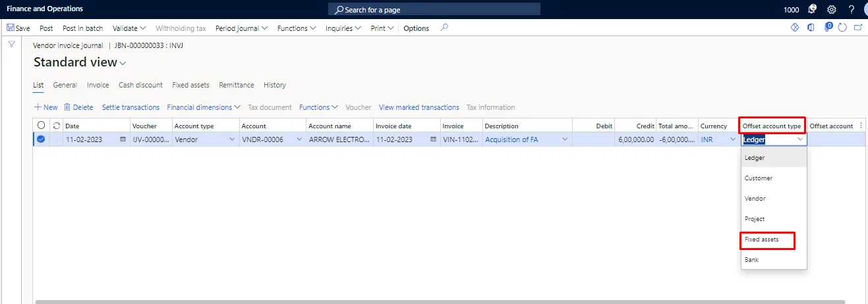
Task: Open the document attachments icon with badge
Action: (x=828, y=27)
